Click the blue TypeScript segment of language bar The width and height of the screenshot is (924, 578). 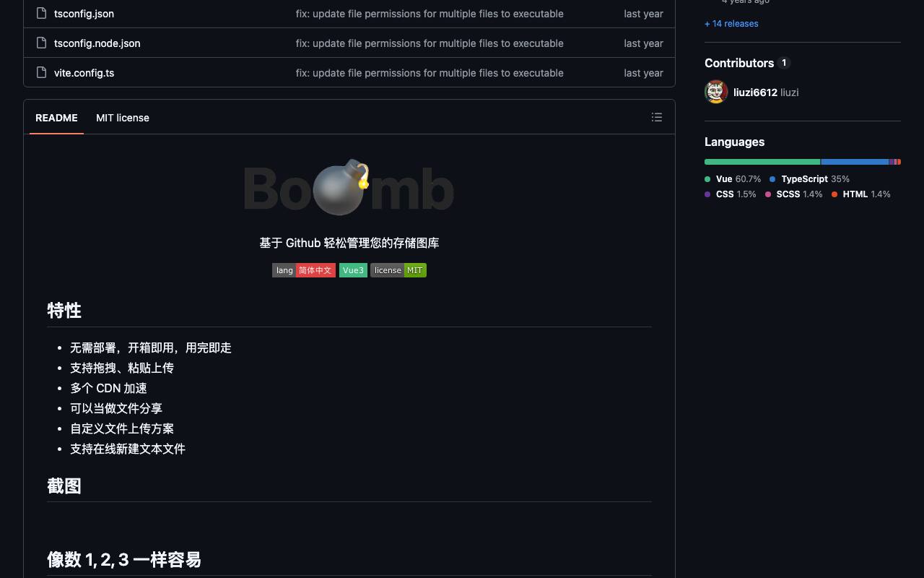point(855,162)
